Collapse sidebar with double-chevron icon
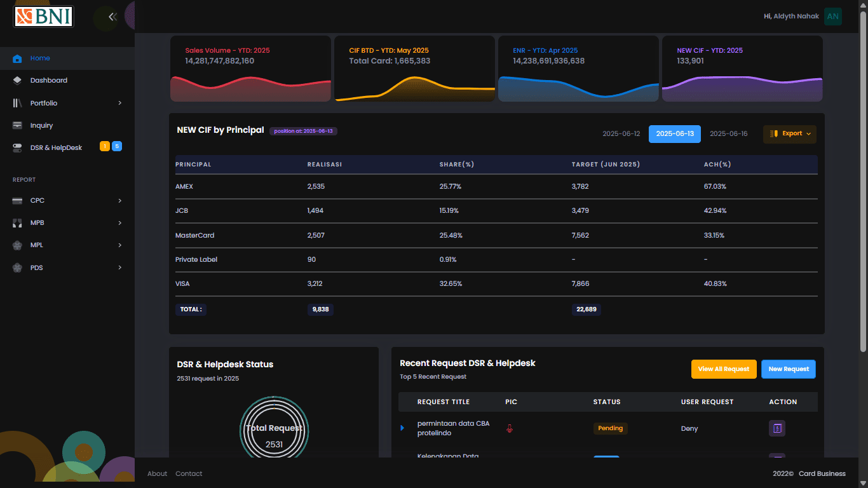 click(x=112, y=17)
